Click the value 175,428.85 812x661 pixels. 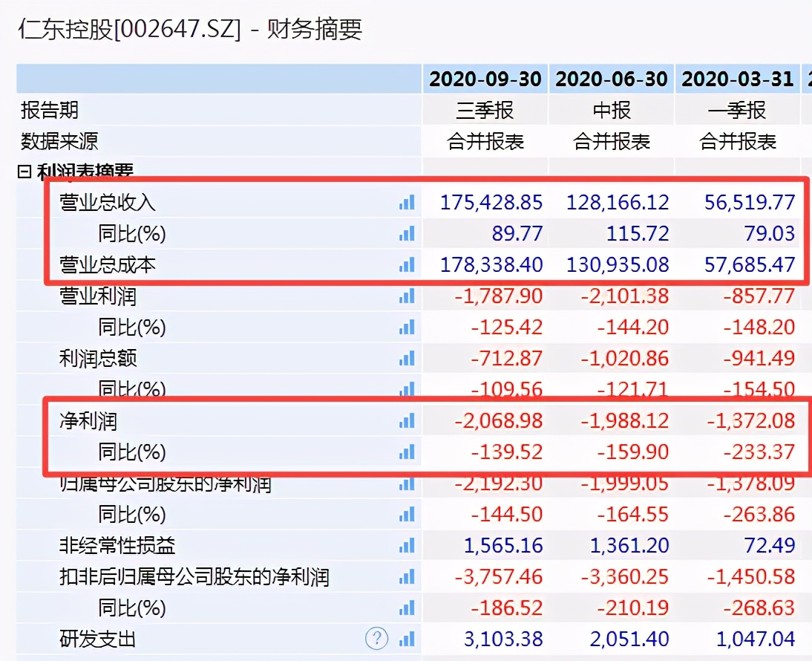(491, 203)
